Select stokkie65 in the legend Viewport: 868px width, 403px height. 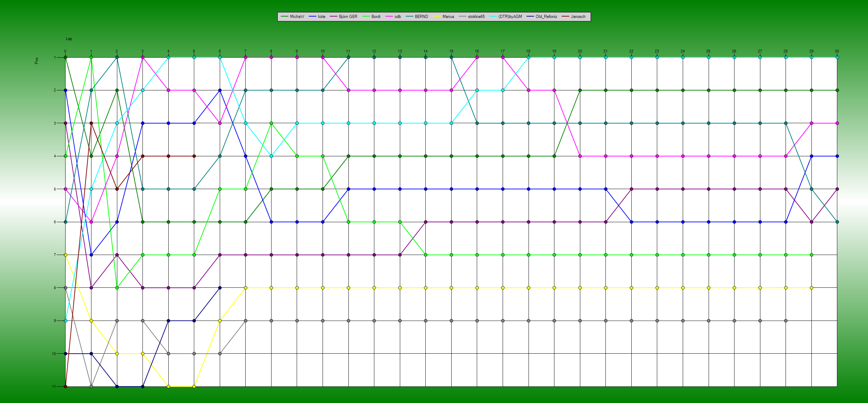(476, 17)
